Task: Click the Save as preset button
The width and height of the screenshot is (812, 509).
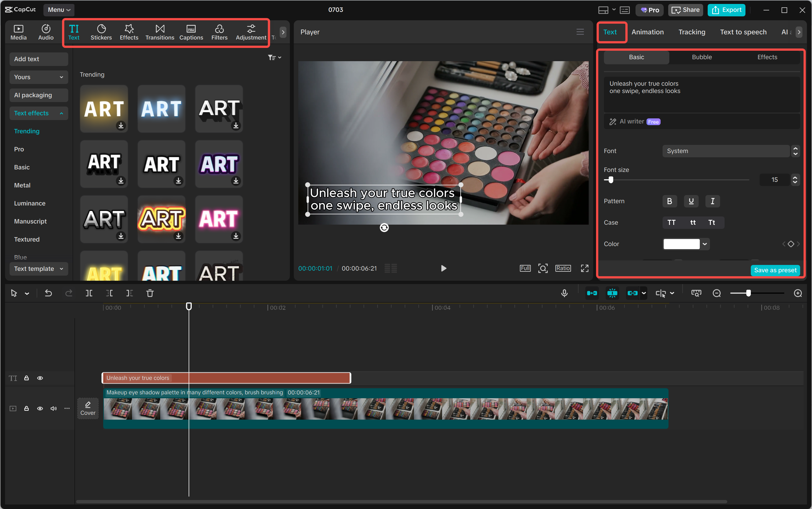Action: point(775,270)
